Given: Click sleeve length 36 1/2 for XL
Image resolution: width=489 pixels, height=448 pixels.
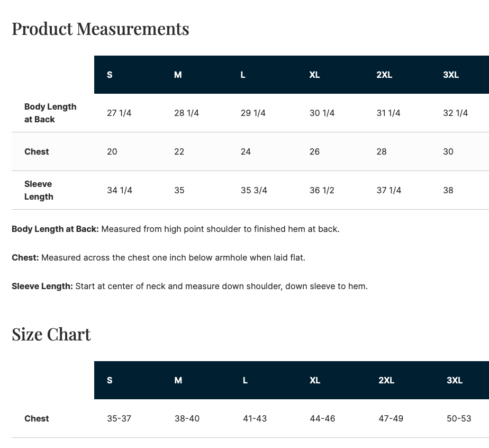Looking at the screenshot, I should coord(322,190).
